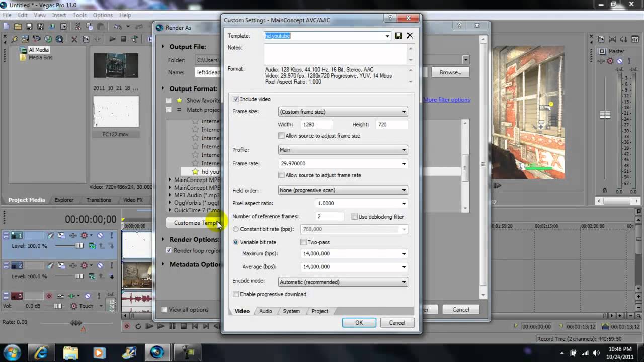Image resolution: width=644 pixels, height=362 pixels.
Task: Click the compositing mode icon on track 1
Action: point(92,246)
